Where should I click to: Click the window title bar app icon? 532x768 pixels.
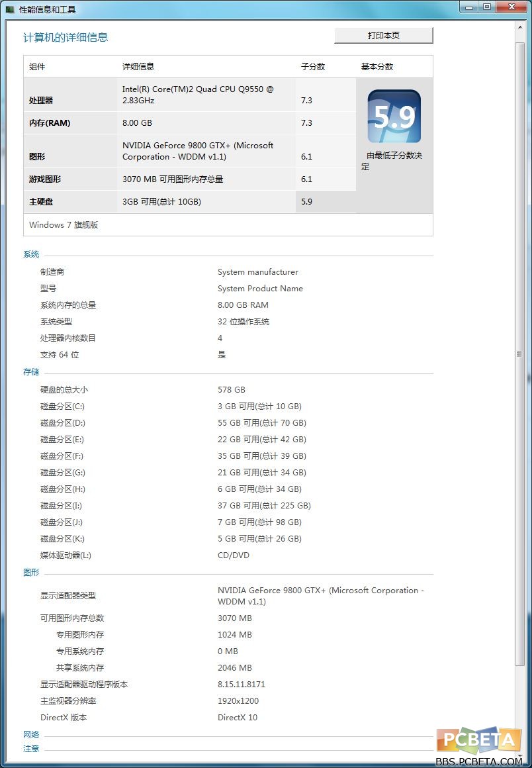pos(10,9)
